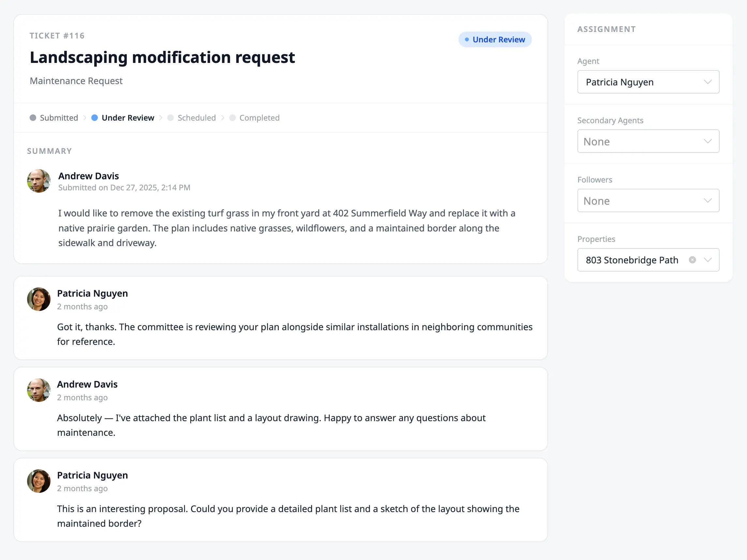Activate the Scheduled stage in the tracker
Image resolution: width=747 pixels, height=560 pixels.
[197, 117]
